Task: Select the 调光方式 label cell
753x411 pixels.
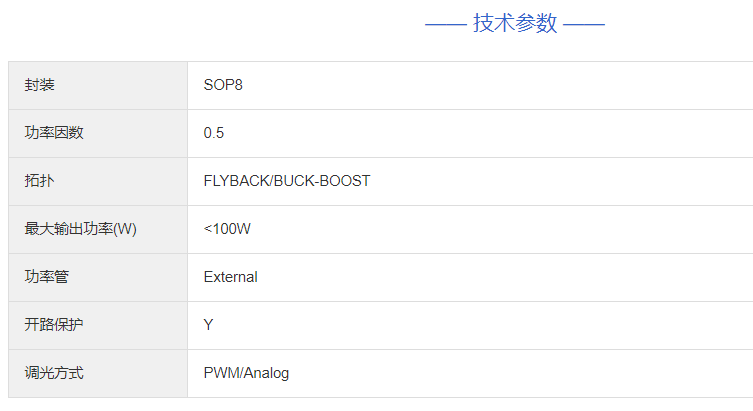Action: [54, 373]
